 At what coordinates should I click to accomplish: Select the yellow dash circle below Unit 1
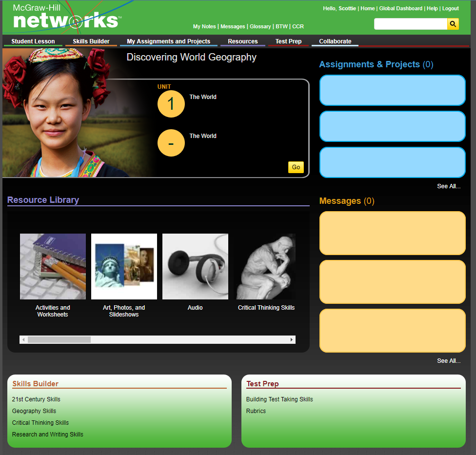point(171,143)
